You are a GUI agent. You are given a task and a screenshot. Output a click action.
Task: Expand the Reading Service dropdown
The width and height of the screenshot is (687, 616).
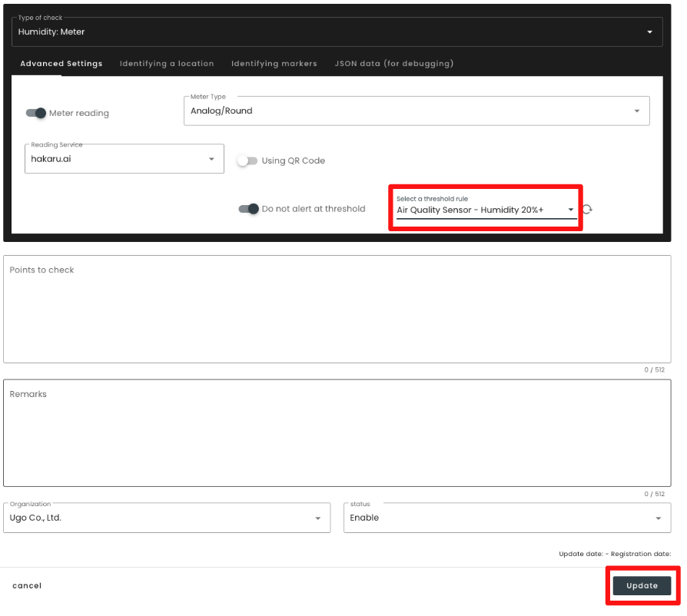(x=124, y=158)
